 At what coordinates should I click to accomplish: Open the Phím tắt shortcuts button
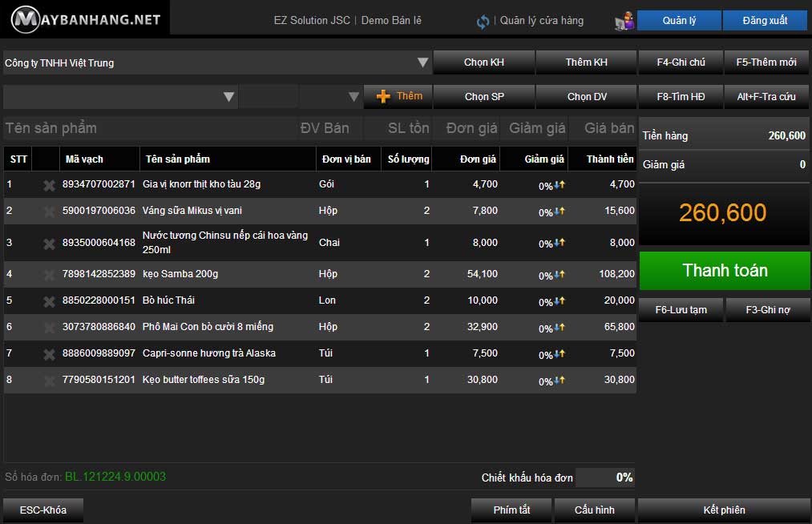click(511, 510)
